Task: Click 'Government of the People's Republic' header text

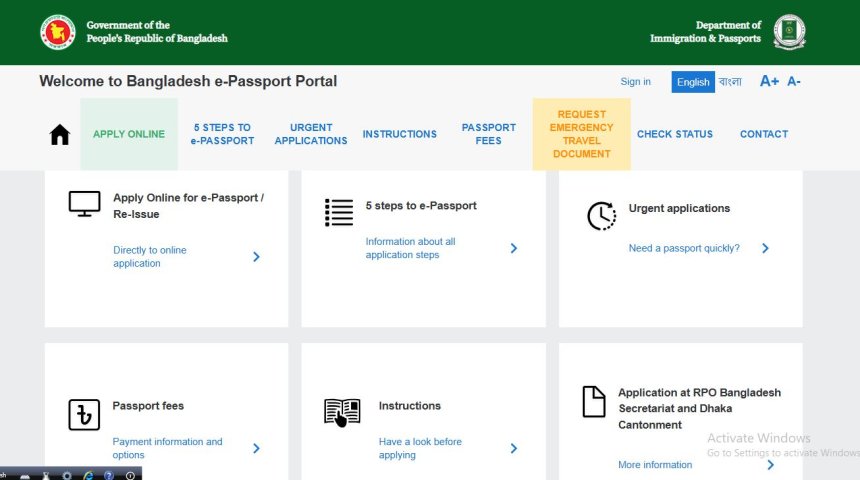Action: 157,32
